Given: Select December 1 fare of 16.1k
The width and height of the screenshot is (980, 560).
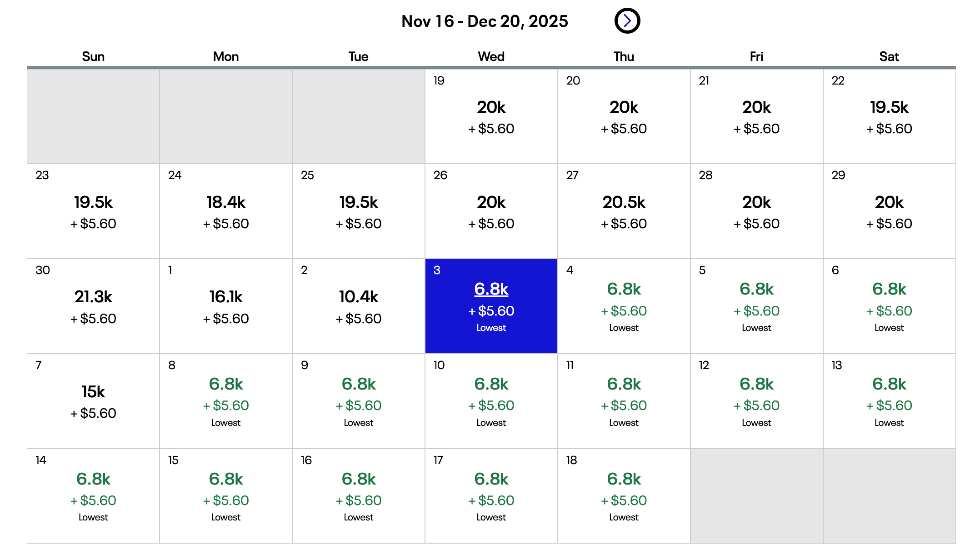Looking at the screenshot, I should pyautogui.click(x=226, y=306).
